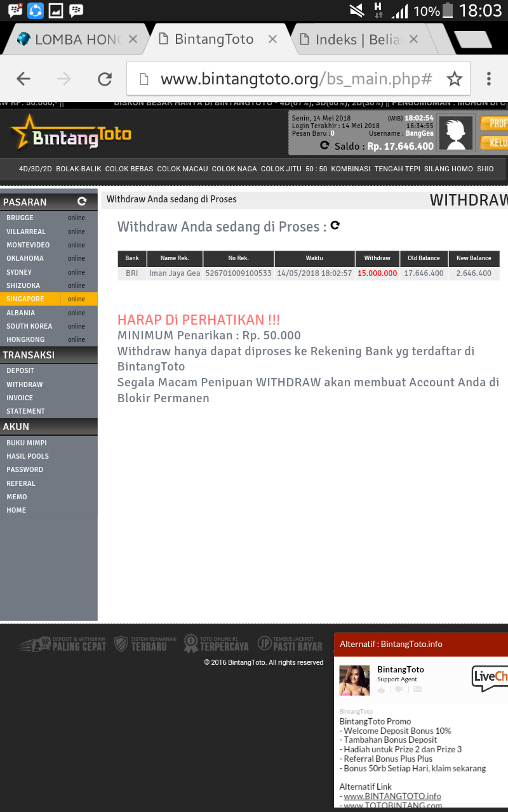This screenshot has height=812, width=508.
Task: Open Chrome three-dot menu
Action: pyautogui.click(x=488, y=79)
